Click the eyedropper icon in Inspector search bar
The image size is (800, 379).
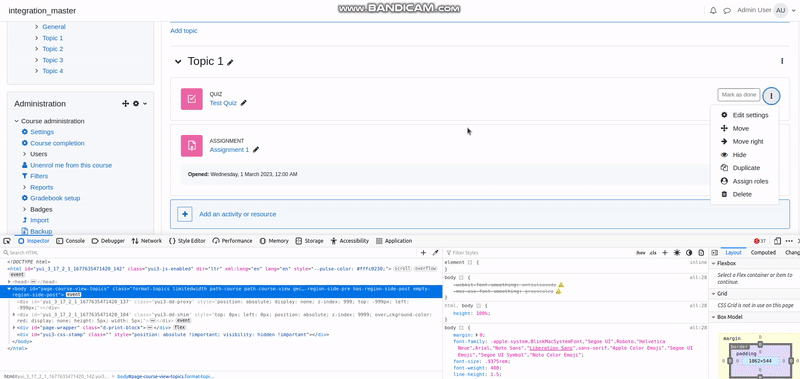coord(435,252)
